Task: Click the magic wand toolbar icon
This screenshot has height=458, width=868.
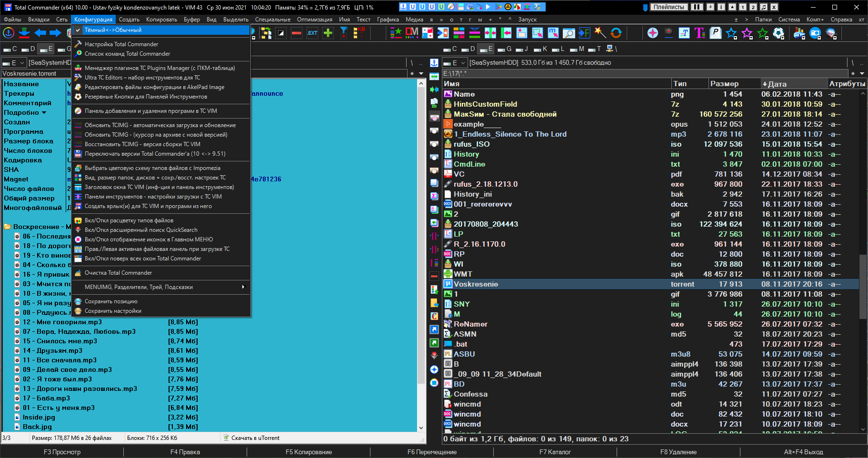Action: [x=600, y=33]
